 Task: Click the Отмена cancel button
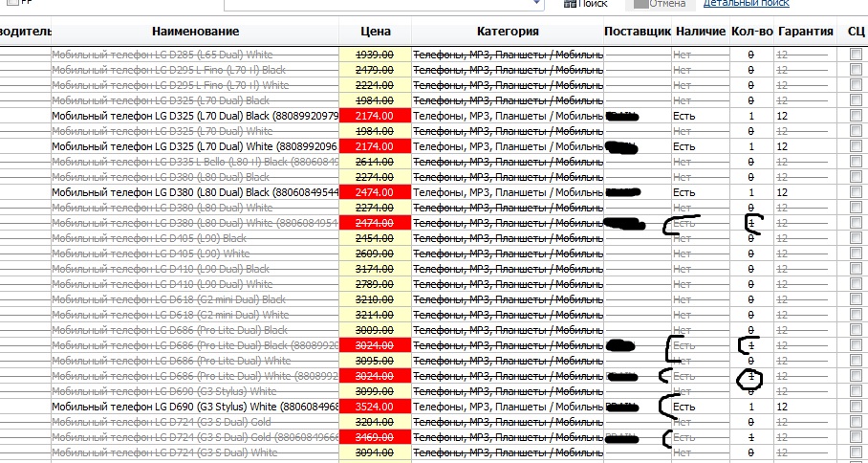(660, 3)
